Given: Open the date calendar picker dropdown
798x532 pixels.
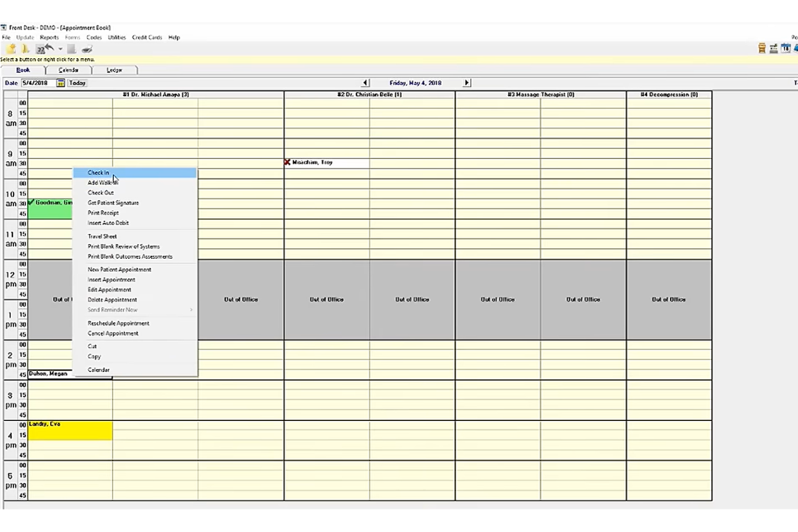Looking at the screenshot, I should [60, 83].
